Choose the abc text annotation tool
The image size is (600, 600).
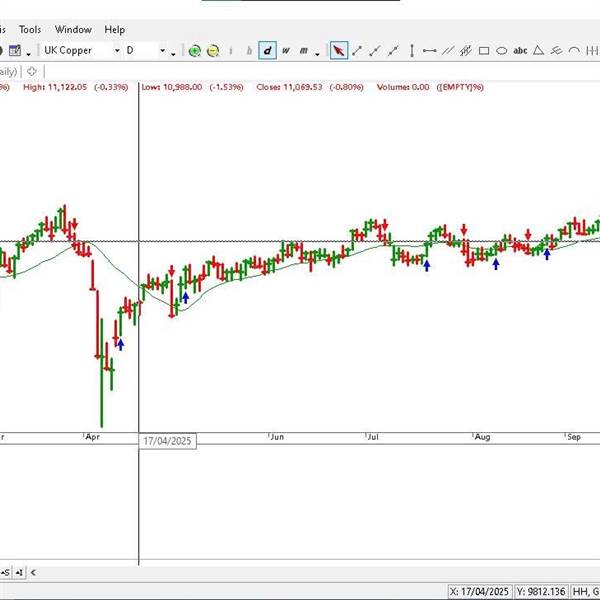click(x=520, y=51)
